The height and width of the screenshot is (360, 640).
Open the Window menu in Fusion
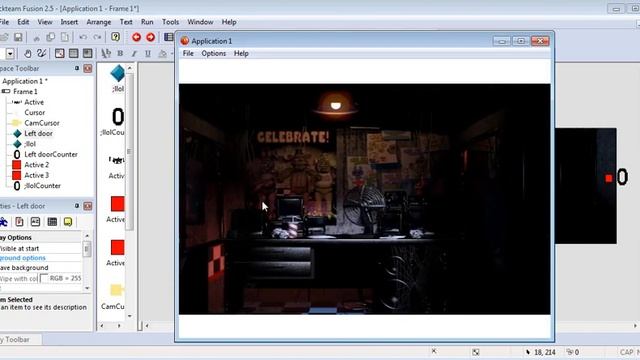pyautogui.click(x=200, y=22)
